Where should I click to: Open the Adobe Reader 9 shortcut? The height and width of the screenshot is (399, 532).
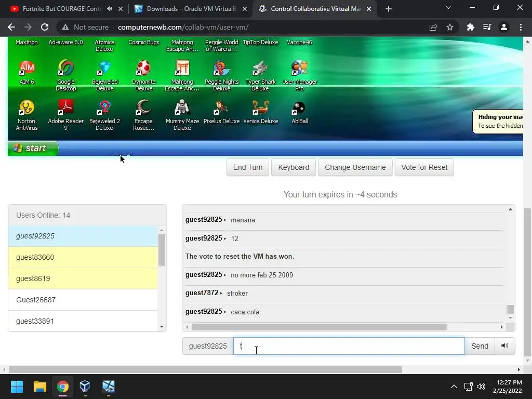[66, 115]
